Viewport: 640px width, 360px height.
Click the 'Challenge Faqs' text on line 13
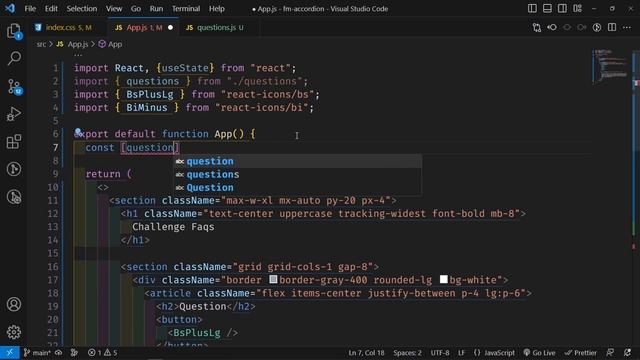click(173, 227)
